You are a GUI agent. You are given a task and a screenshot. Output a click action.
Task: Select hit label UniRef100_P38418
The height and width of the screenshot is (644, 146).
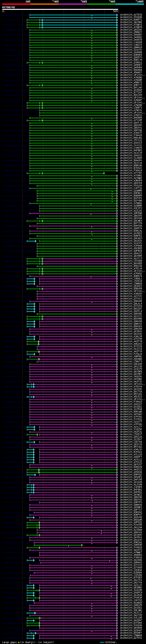tap(131, 135)
